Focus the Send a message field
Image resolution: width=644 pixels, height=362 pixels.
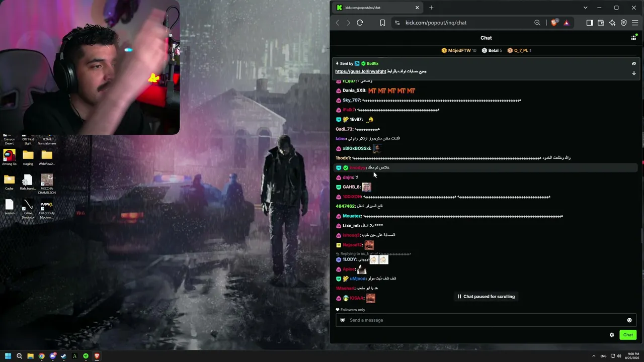tap(486, 320)
